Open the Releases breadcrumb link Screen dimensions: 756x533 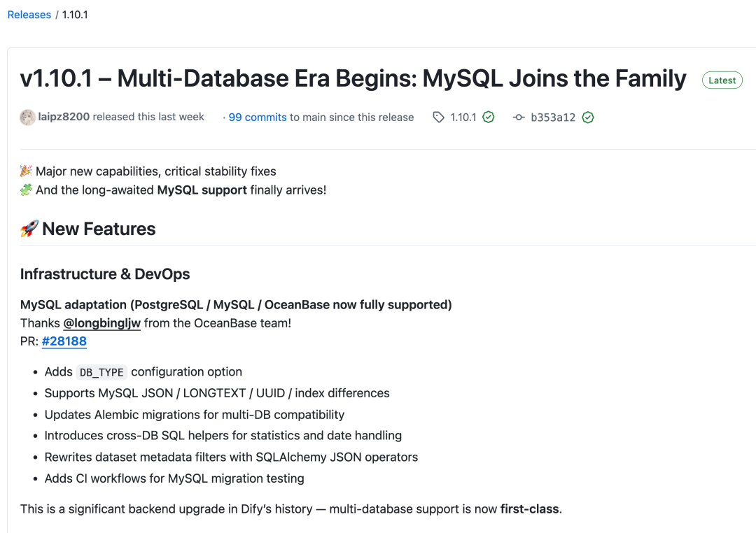point(29,15)
